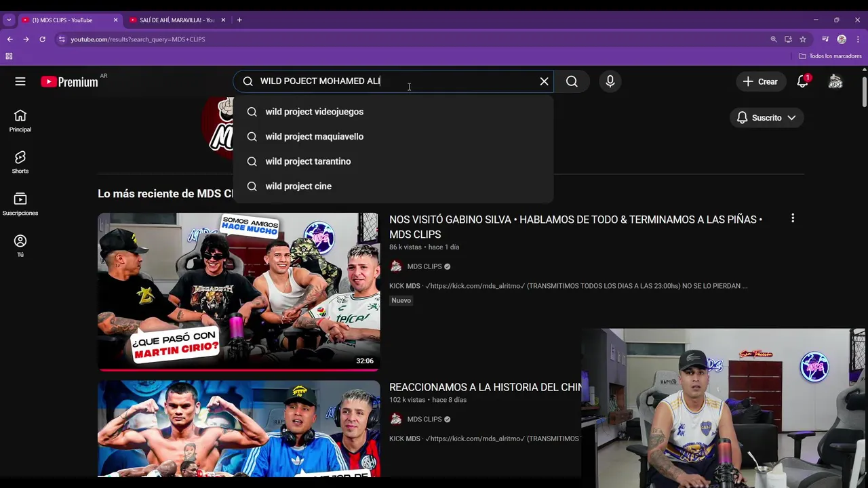868x488 pixels.
Task: Open three-dot menu for Gabino video
Action: point(793,218)
